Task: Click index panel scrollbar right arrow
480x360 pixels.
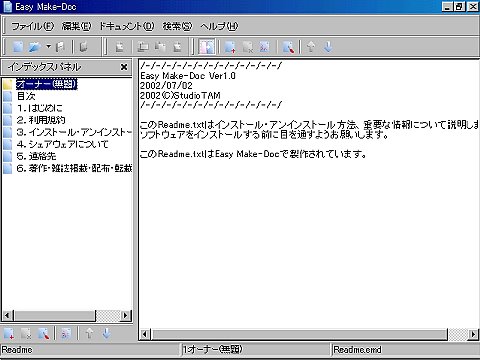Action: 125,315
